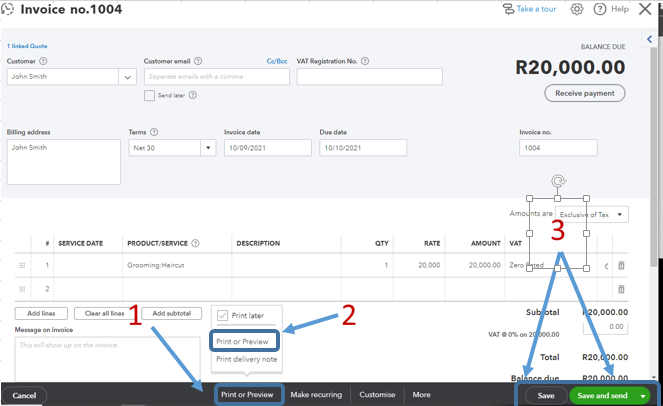Open the Terms Net 30 dropdown
This screenshot has height=406, width=663.
[208, 148]
